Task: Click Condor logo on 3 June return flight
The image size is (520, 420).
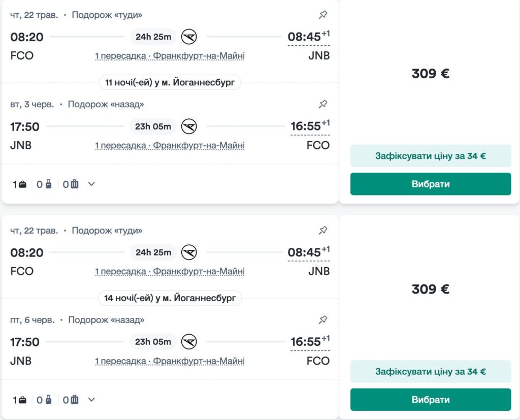Action: [x=189, y=126]
